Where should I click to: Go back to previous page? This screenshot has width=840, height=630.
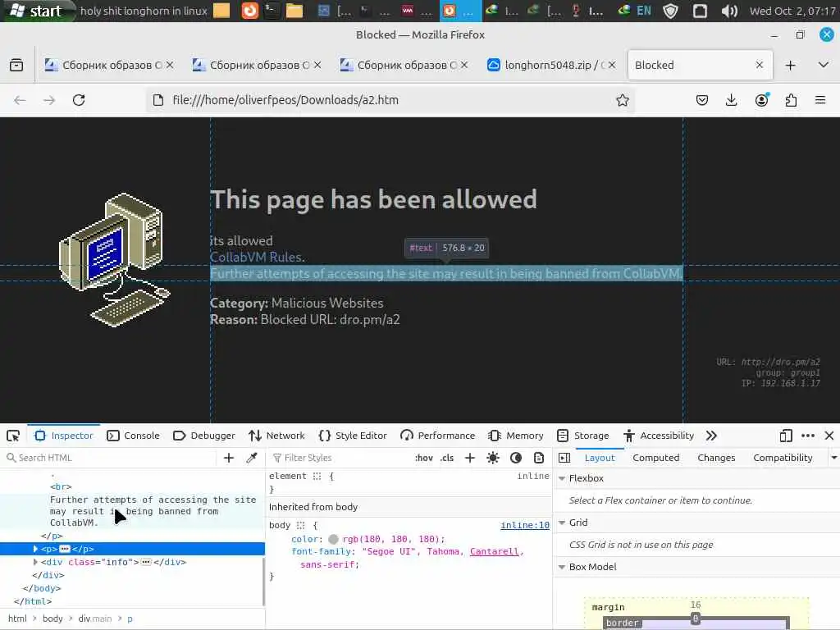pos(20,100)
